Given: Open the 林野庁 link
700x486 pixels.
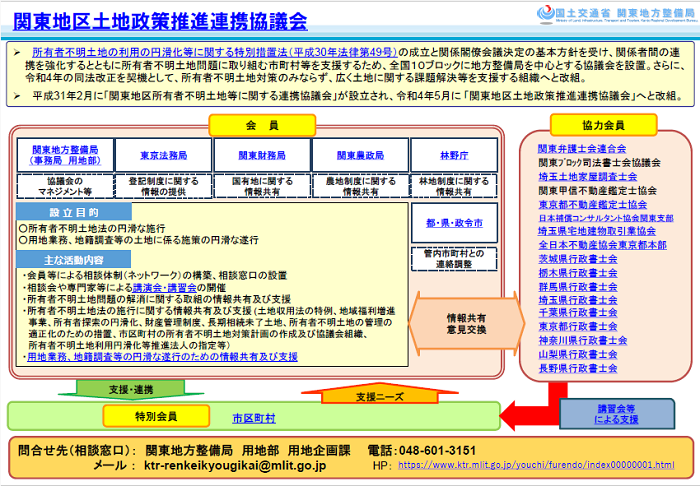Looking at the screenshot, I should [x=454, y=155].
